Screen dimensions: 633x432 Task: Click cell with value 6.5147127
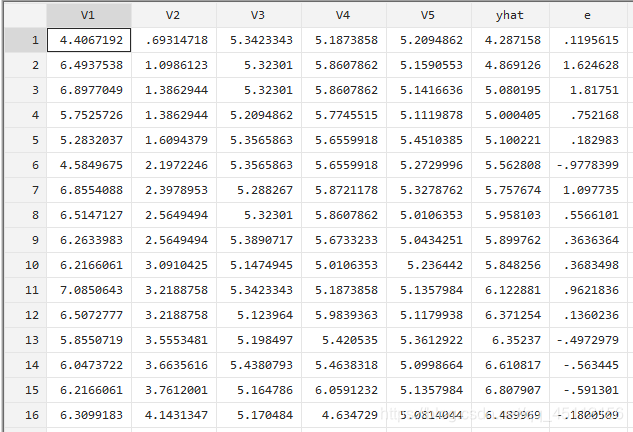click(89, 215)
